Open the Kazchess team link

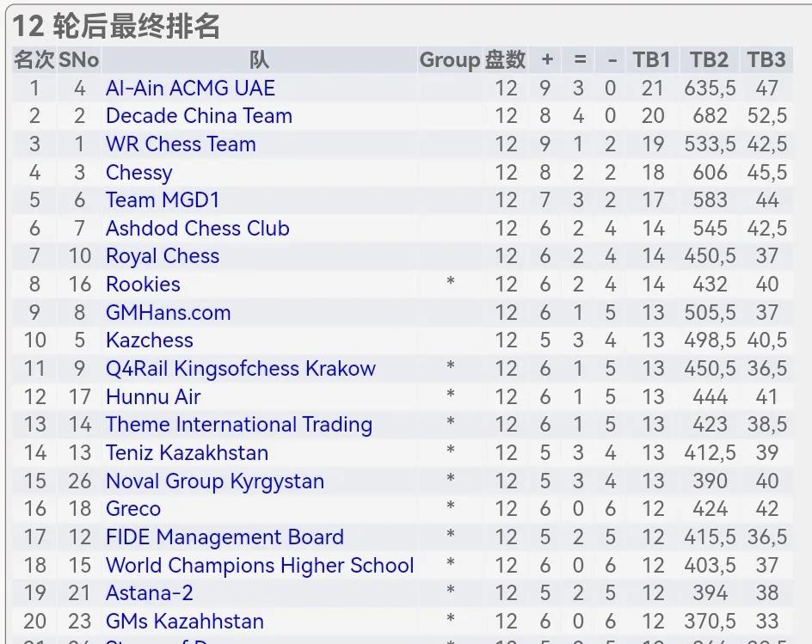point(149,340)
